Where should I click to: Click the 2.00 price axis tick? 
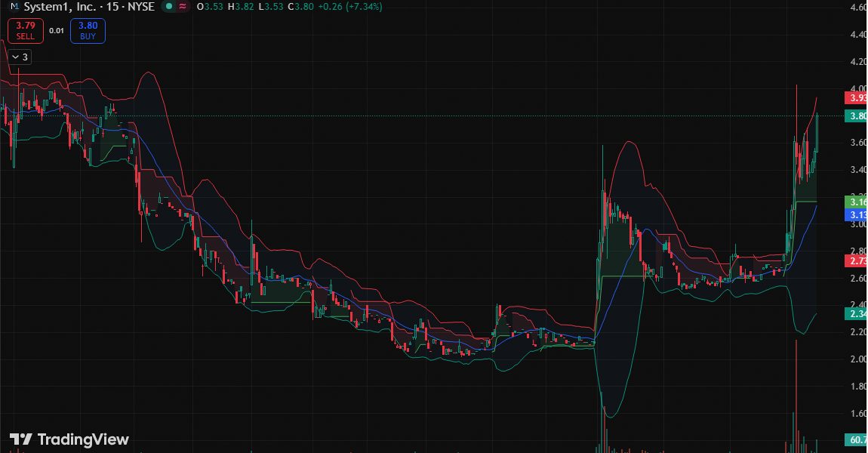tap(859, 359)
